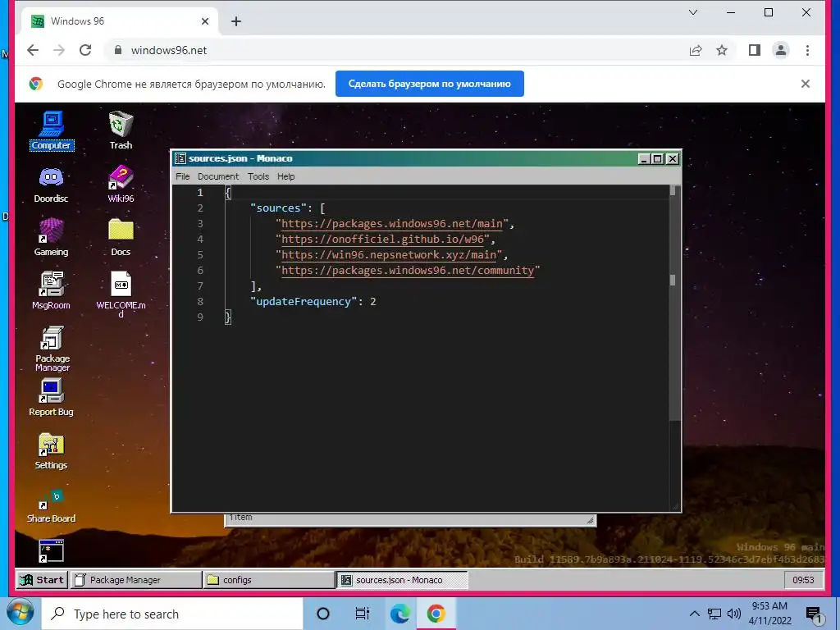Click the Monaco window title icon

tap(180, 158)
